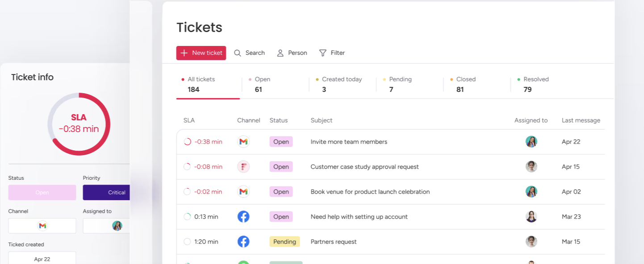
Task: Click the Gmail icon on Invite more team members row
Action: click(x=243, y=142)
